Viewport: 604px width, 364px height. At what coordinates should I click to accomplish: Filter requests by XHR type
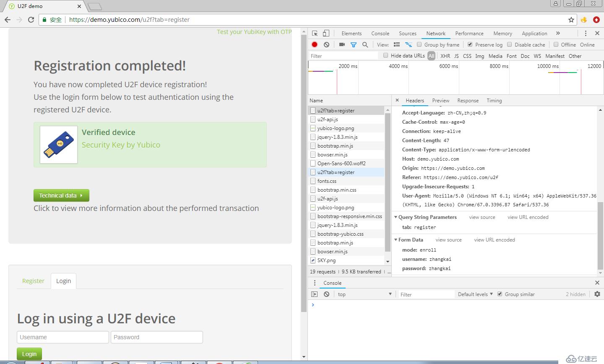[445, 56]
